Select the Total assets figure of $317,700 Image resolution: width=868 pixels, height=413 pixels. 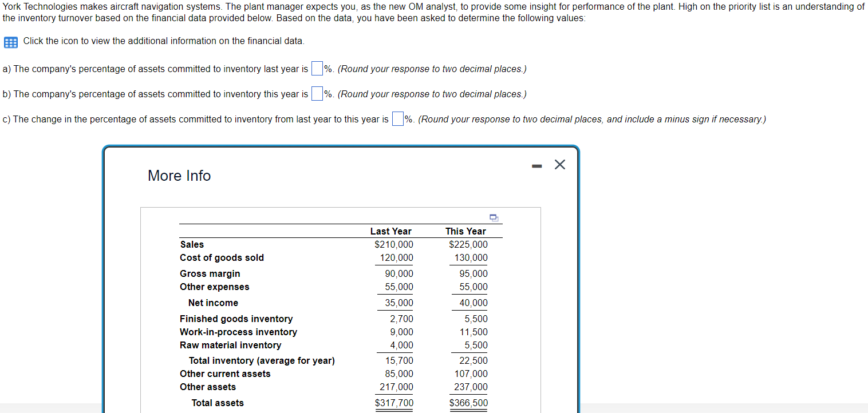point(394,403)
